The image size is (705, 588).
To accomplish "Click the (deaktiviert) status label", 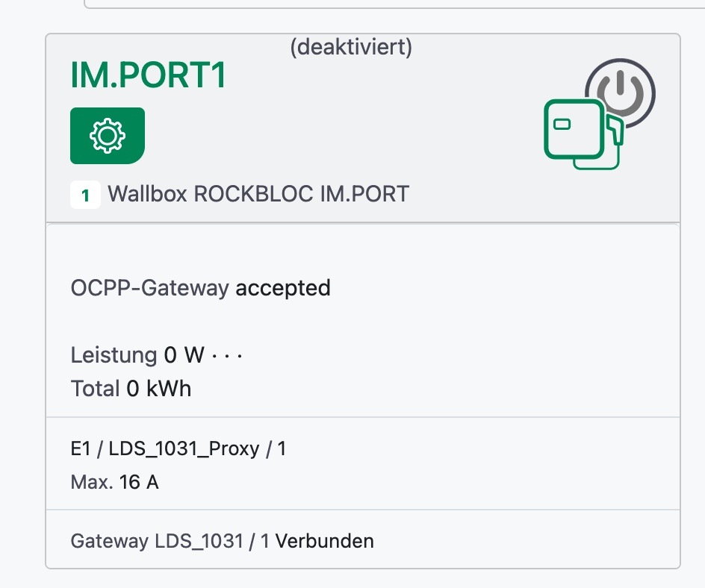I will pos(351,48).
